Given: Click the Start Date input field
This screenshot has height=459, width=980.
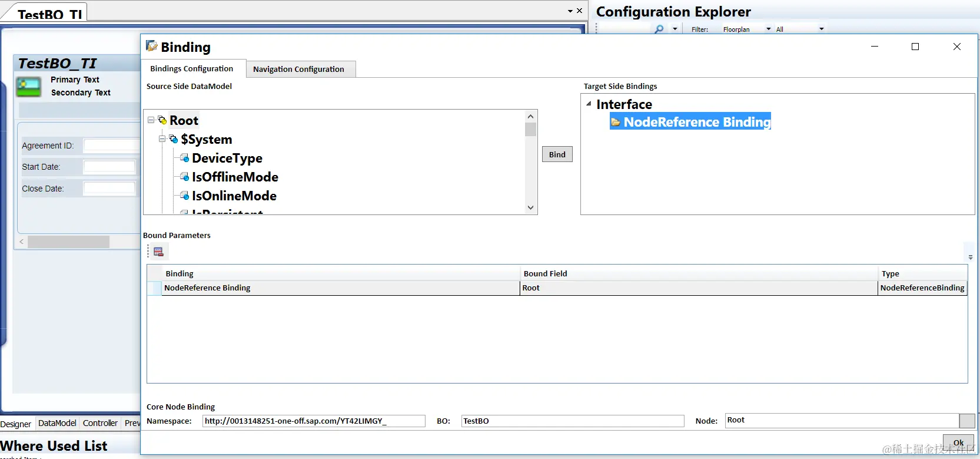Looking at the screenshot, I should coord(109,167).
